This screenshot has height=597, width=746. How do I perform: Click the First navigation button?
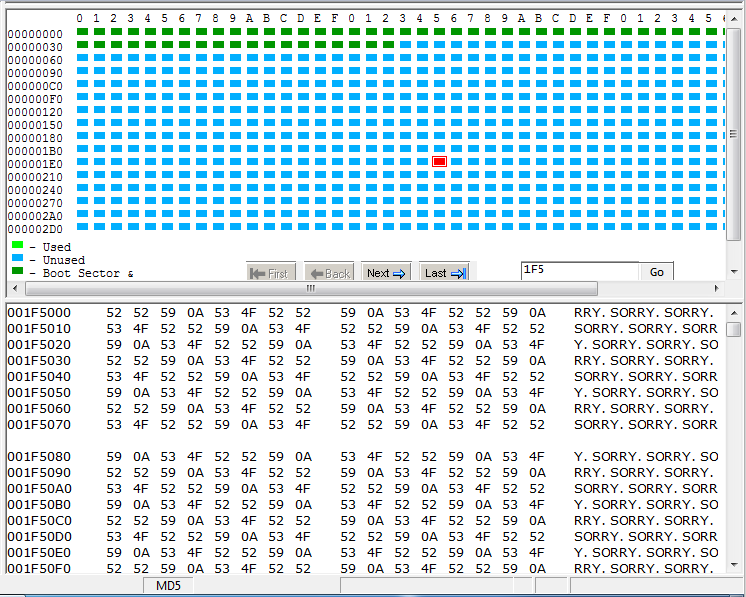click(x=271, y=273)
